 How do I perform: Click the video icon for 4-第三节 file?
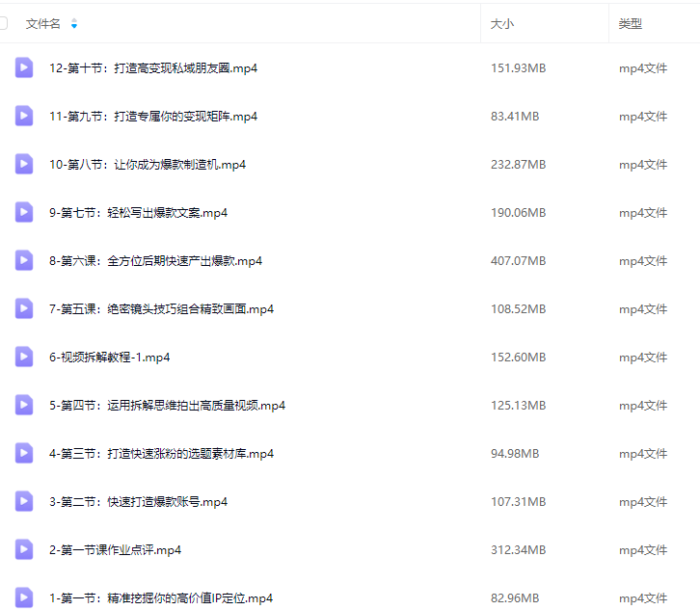(x=24, y=453)
